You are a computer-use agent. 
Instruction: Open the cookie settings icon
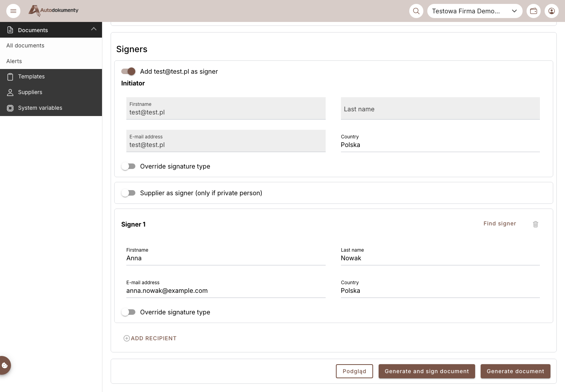(x=5, y=365)
